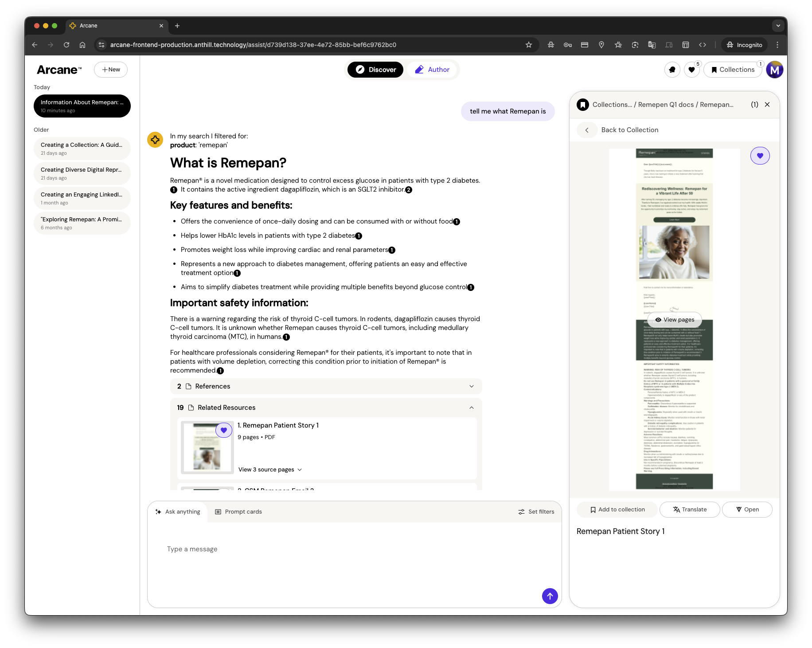
Task: Close the collection preview panel
Action: click(x=767, y=105)
